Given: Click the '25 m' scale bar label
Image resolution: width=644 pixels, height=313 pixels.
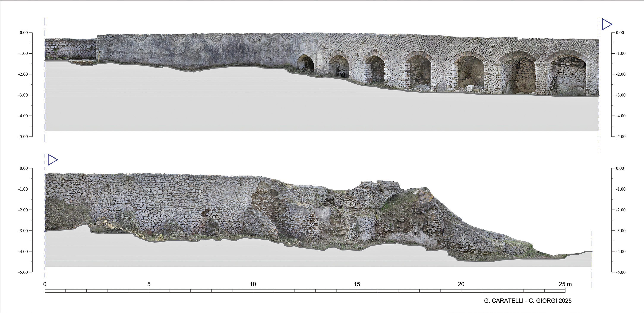Looking at the screenshot, I should [x=565, y=284].
